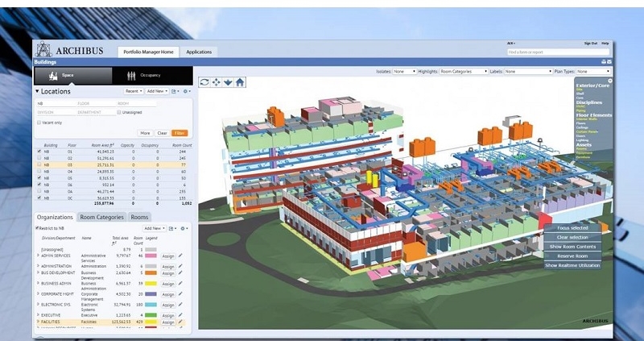Edit CORPORATE MGMT with pencil icon
644x341 pixels.
pyautogui.click(x=180, y=294)
